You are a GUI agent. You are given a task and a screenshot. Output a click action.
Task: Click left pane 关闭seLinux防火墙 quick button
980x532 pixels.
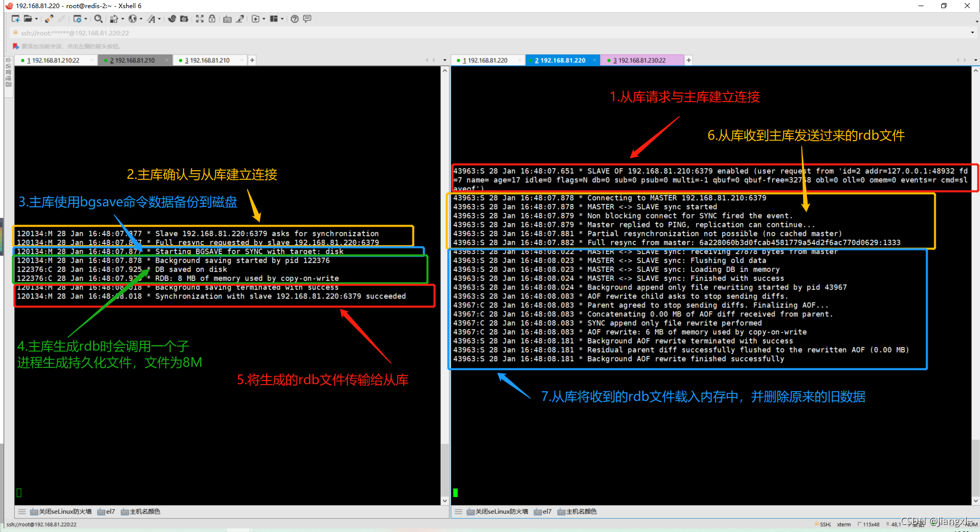(x=61, y=512)
